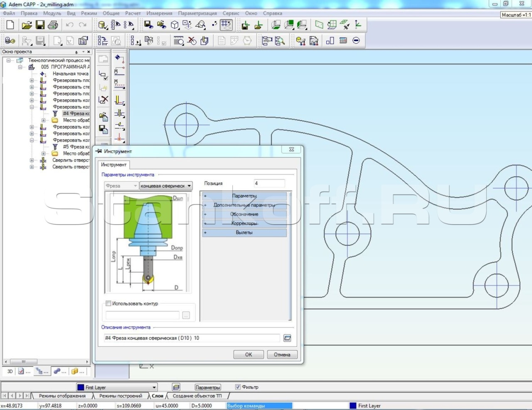This screenshot has width=532, height=410.
Task: Expand the 'Параметры' section in tool dialog
Action: coord(244,196)
